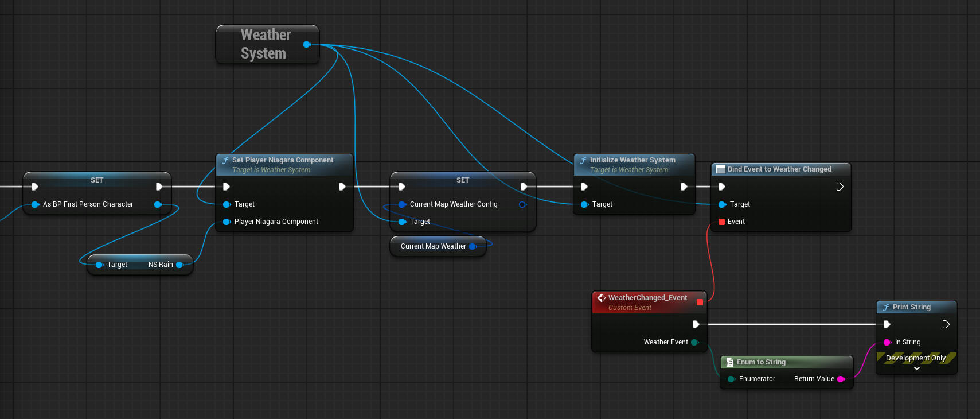Click Player Niagara Component input pin

(x=227, y=222)
